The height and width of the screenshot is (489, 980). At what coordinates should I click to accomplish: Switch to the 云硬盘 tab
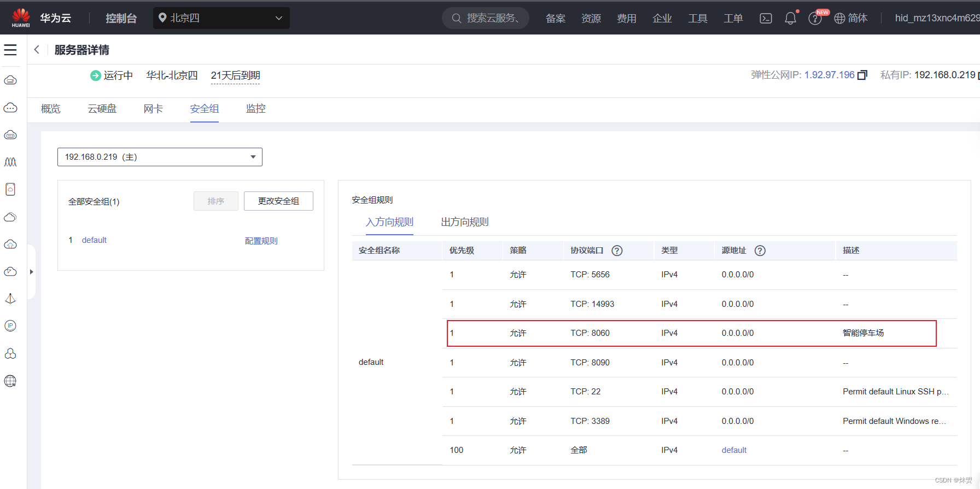tap(102, 109)
